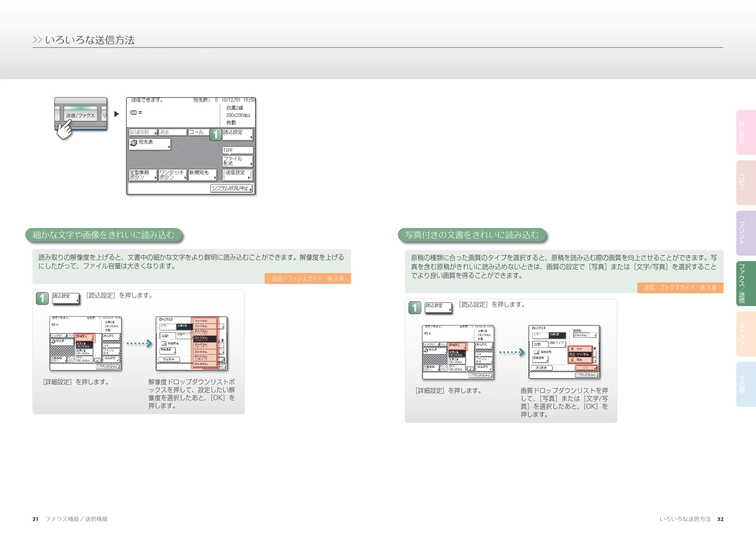The height and width of the screenshot is (535, 756).
Task: Open the はじめに side tab
Action: [x=746, y=132]
